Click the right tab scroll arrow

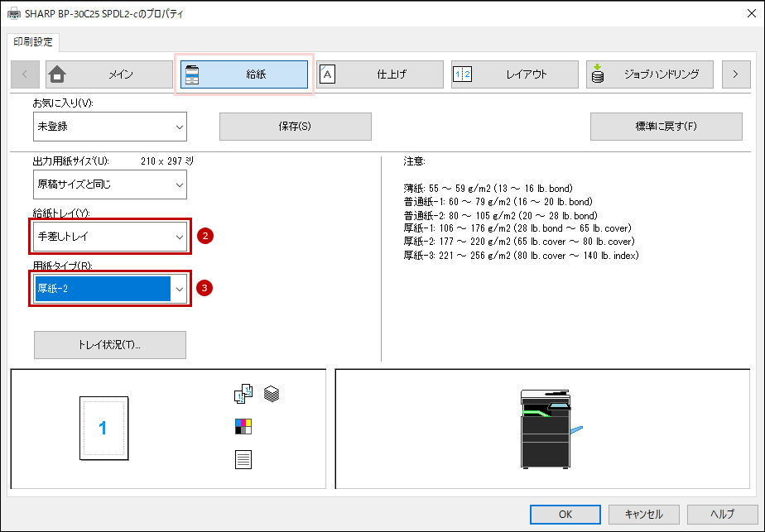736,74
